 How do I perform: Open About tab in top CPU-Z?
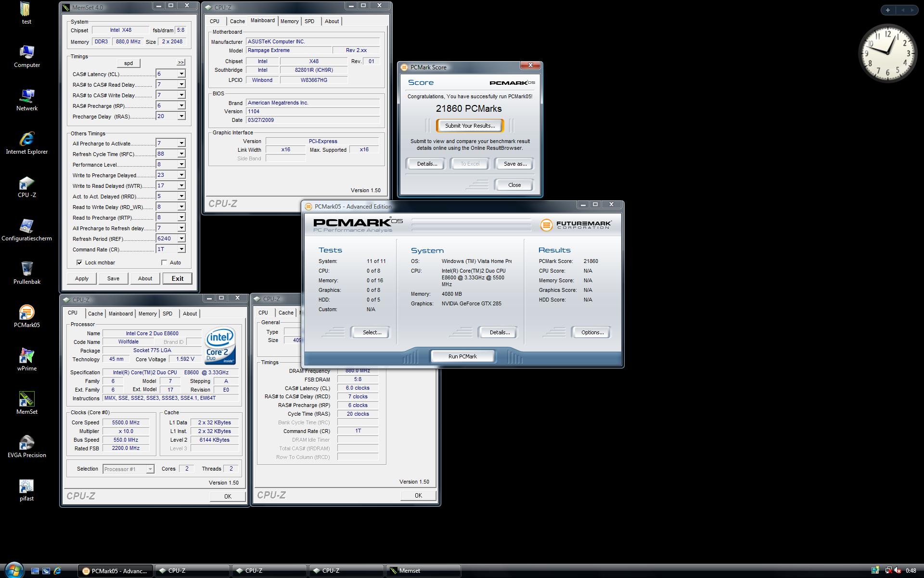pyautogui.click(x=332, y=21)
